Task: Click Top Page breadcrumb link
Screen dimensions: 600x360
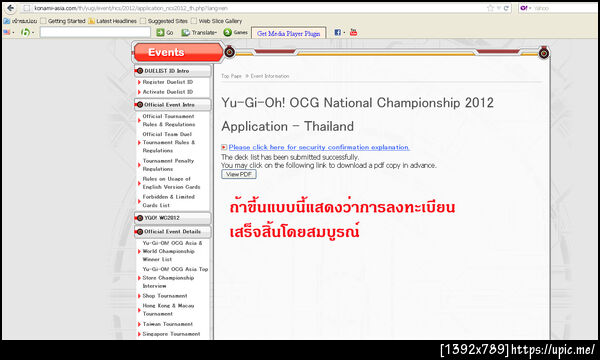Action: point(231,76)
